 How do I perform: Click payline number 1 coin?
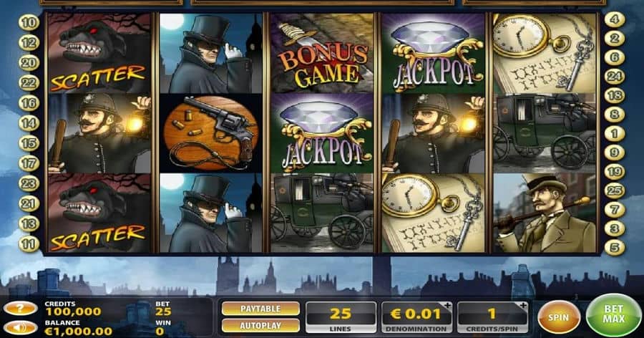click(615, 134)
